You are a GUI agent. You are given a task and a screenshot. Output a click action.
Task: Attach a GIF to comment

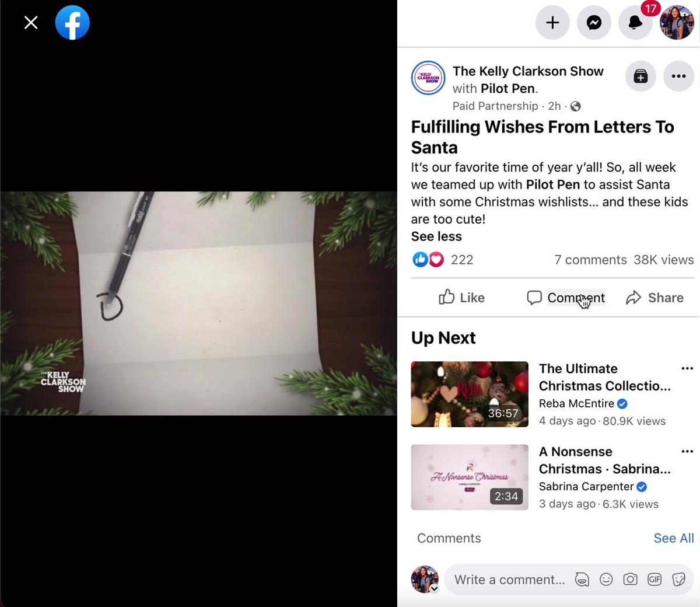[x=654, y=580]
